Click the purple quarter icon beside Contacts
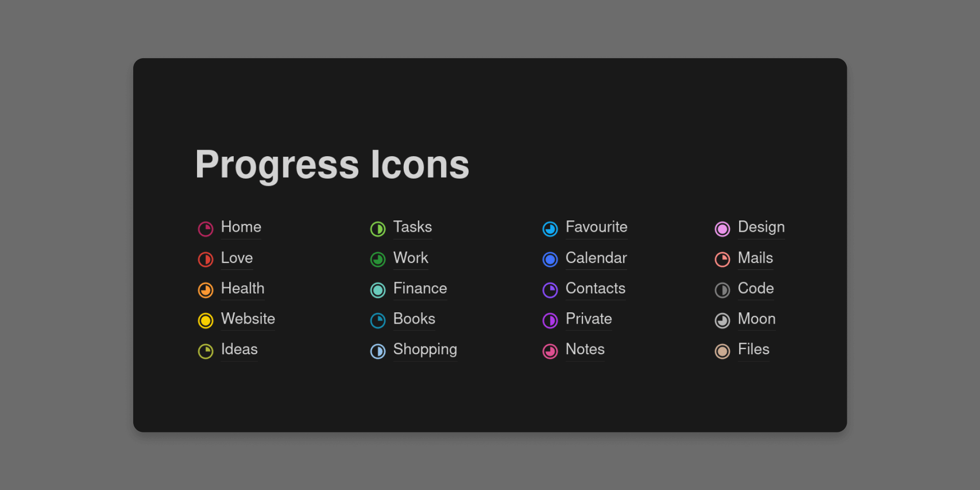This screenshot has width=980, height=490. pos(550,290)
